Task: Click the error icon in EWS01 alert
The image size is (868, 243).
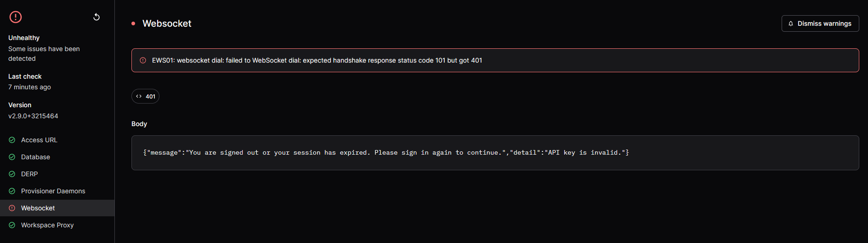Action: click(x=143, y=60)
